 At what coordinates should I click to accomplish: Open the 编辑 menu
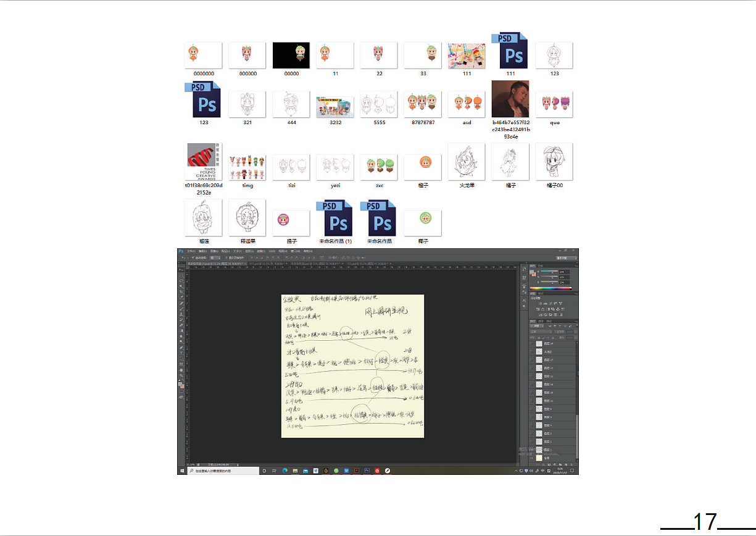pos(203,251)
